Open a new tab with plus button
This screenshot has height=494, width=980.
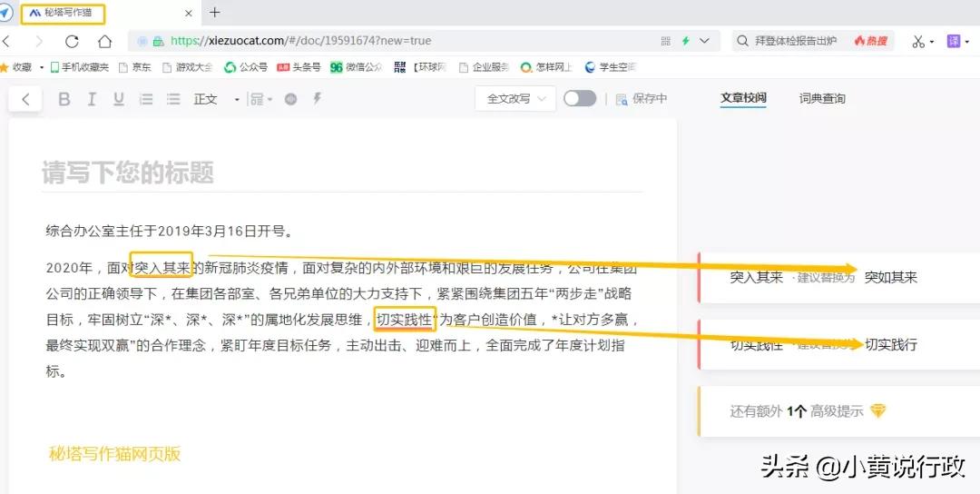pos(214,13)
